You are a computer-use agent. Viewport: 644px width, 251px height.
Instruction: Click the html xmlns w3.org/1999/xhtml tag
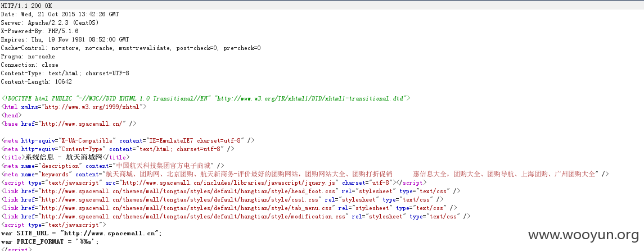(x=74, y=107)
